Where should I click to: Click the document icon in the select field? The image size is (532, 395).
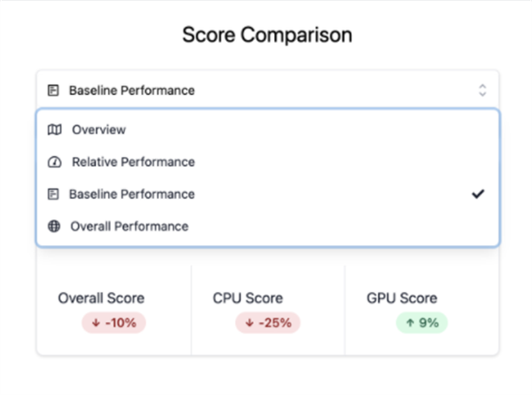point(53,91)
